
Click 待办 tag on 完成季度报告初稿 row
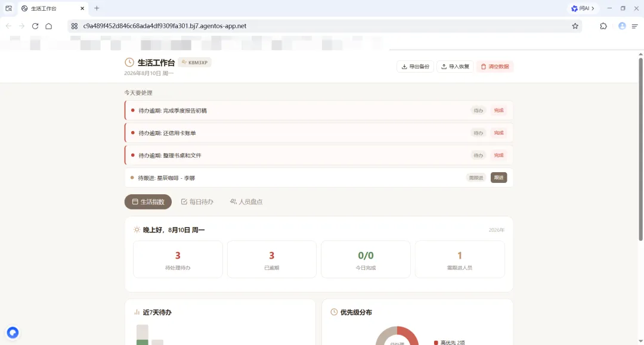[478, 110]
